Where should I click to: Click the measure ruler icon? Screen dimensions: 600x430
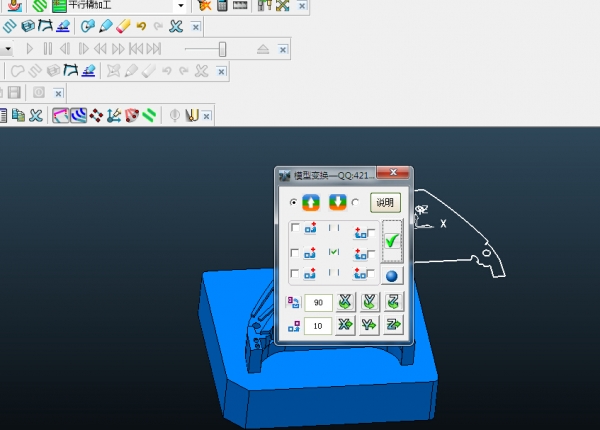point(240,5)
